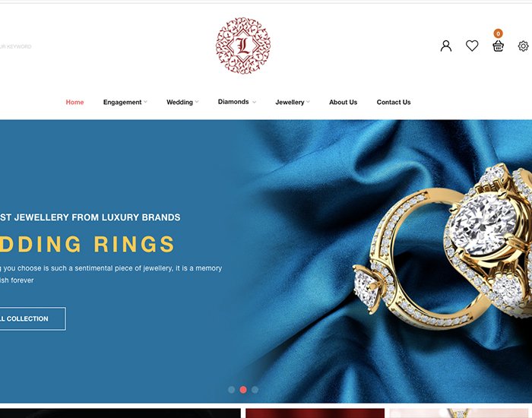Open the Contact Us page

(x=393, y=102)
